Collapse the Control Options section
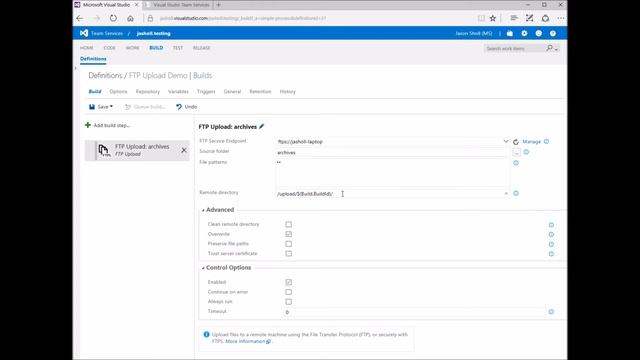This screenshot has width=640, height=360. (x=203, y=268)
